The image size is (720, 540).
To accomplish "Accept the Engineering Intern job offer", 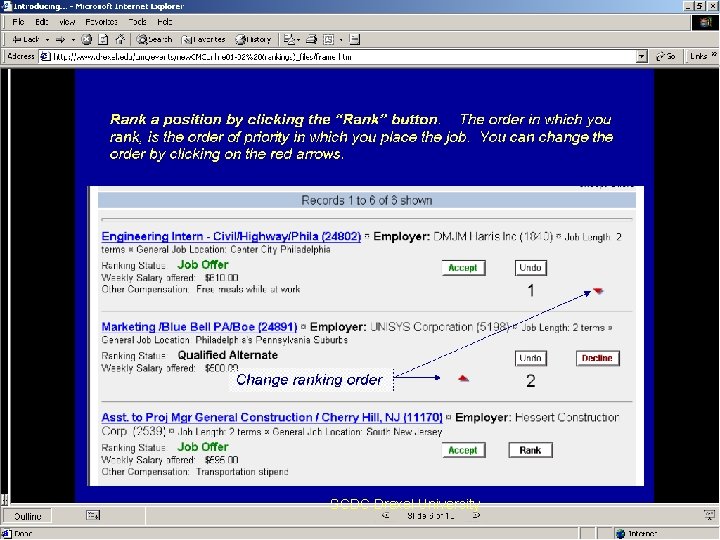I will click(x=463, y=268).
